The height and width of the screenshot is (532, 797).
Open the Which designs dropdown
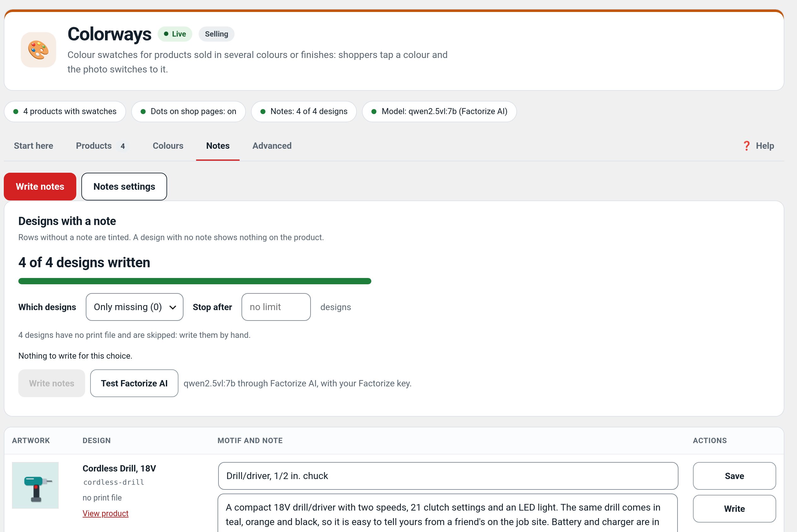134,307
